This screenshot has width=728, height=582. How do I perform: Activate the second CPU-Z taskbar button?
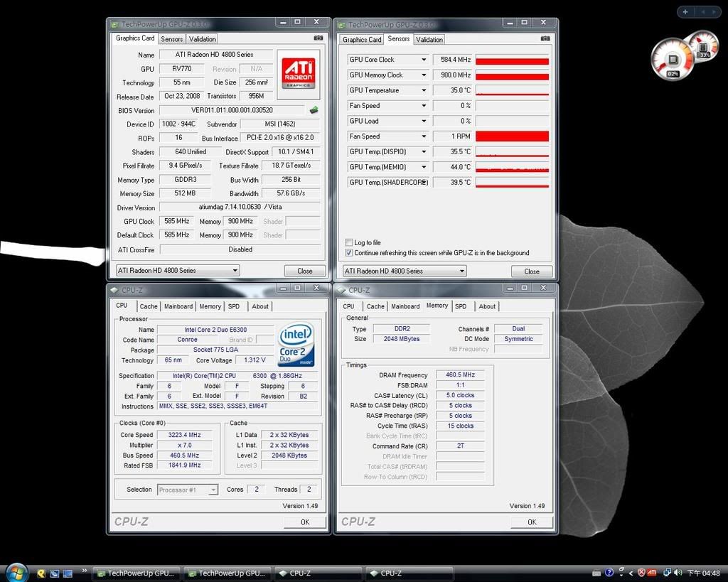[x=409, y=573]
